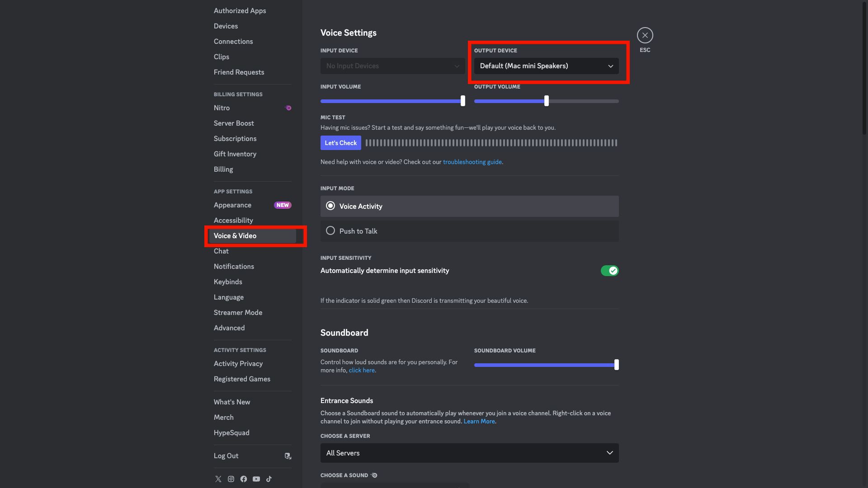Click the Authorized Apps settings icon

tap(240, 10)
